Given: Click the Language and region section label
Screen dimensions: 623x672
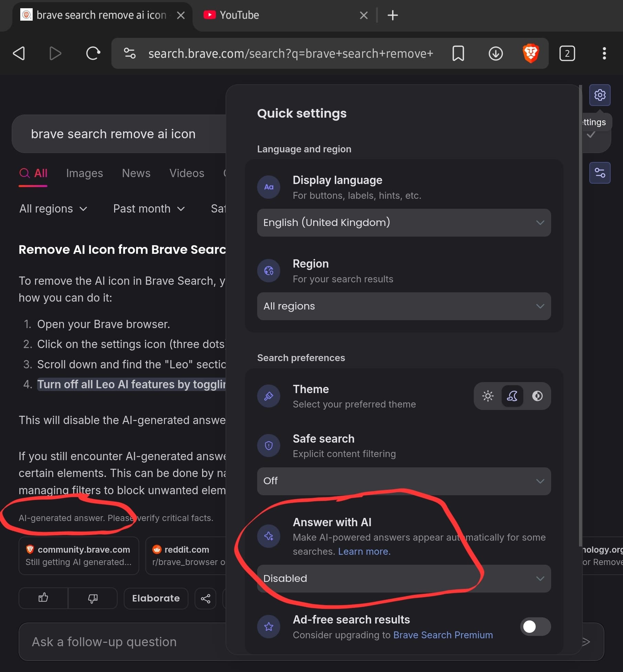Looking at the screenshot, I should pos(304,149).
